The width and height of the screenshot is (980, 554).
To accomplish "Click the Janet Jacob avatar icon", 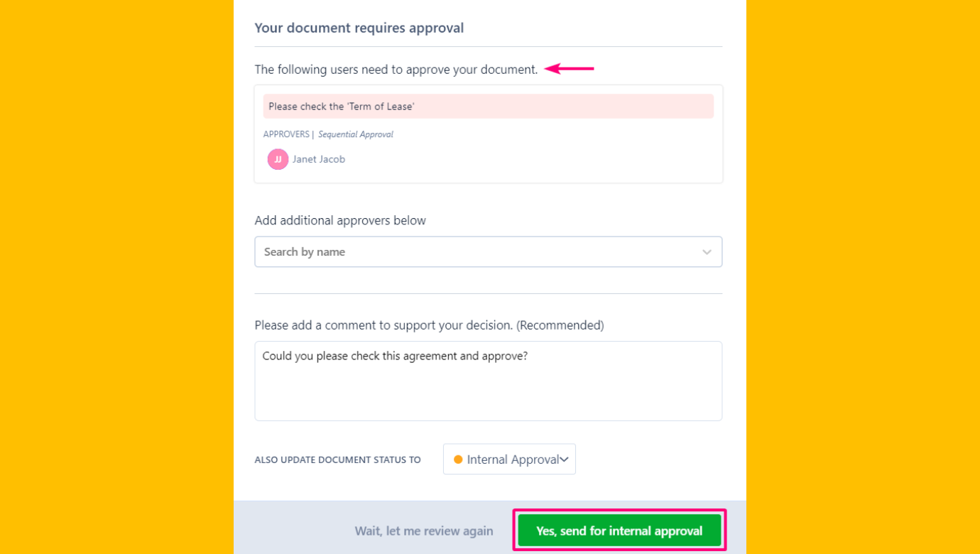I will [x=277, y=159].
